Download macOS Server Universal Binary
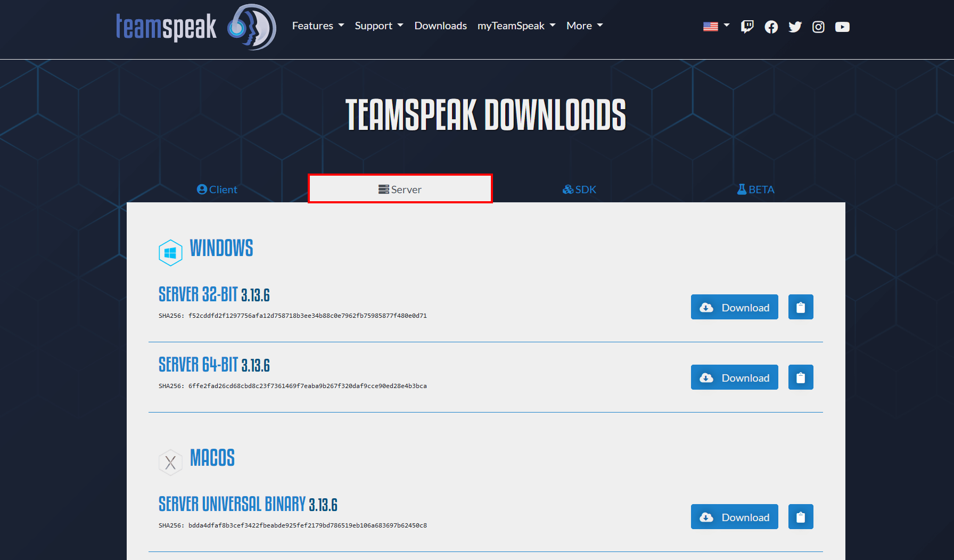 tap(735, 517)
